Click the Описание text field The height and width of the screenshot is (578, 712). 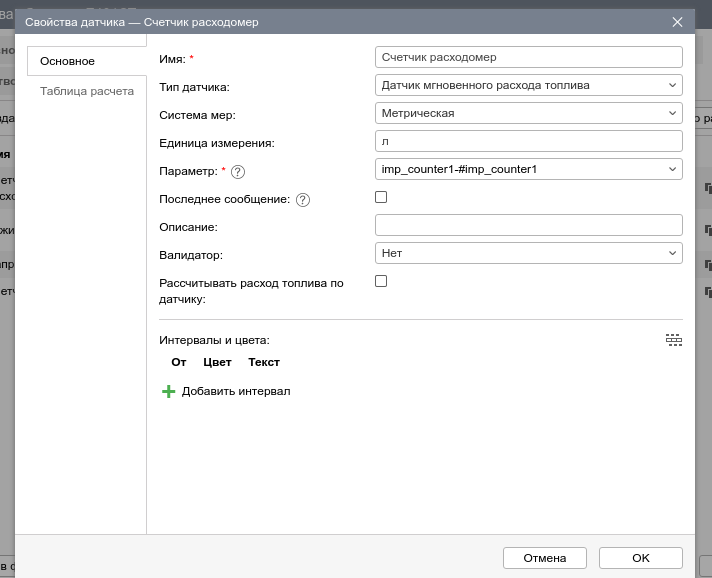click(528, 225)
